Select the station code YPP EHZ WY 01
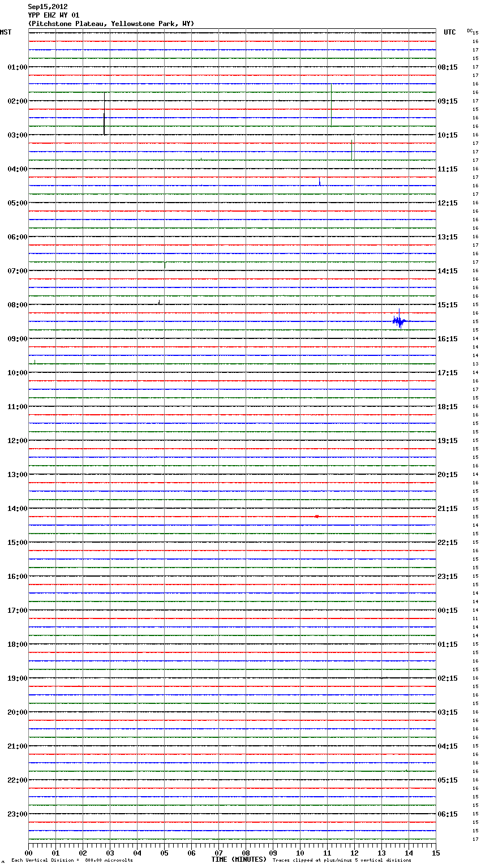481x868 pixels. (54, 15)
